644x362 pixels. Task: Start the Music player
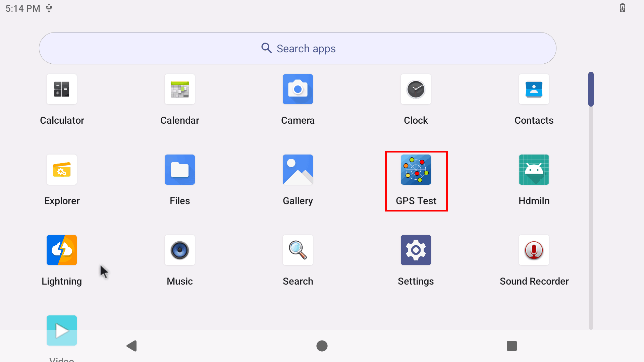[180, 250]
